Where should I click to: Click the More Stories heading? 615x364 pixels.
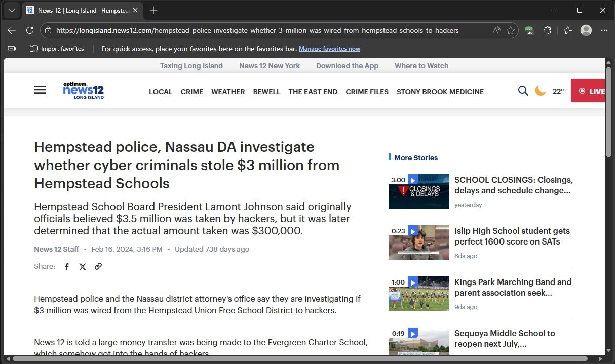coord(416,158)
